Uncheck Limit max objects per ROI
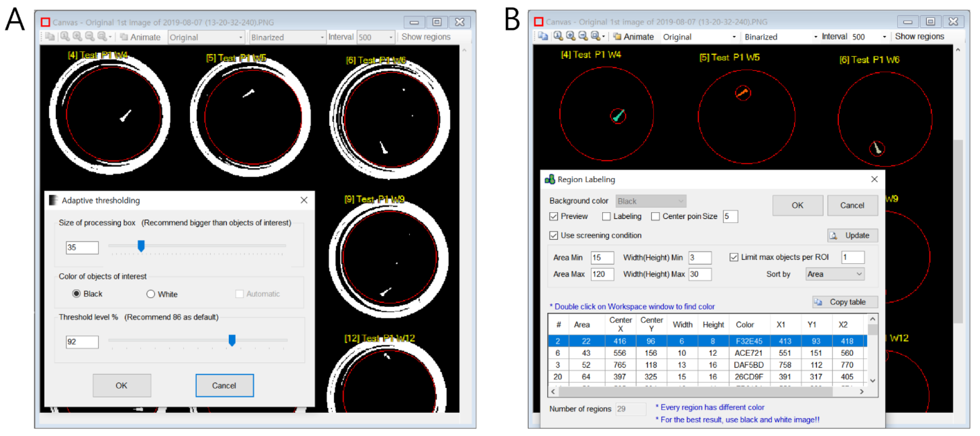This screenshot has width=980, height=436. 734,257
